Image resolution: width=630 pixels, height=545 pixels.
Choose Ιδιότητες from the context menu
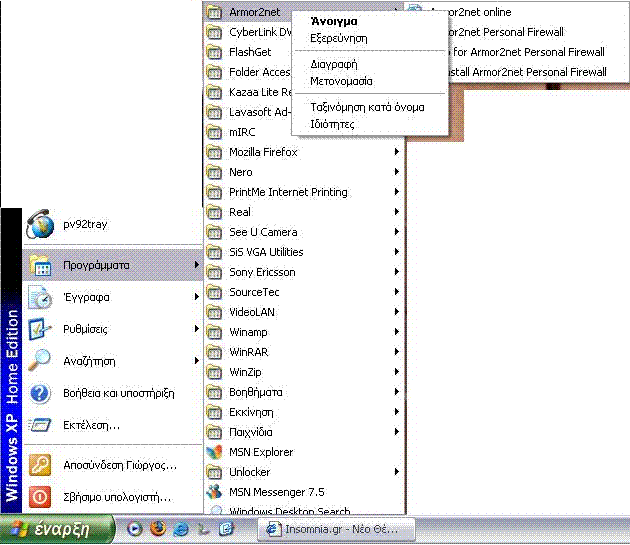click(x=333, y=124)
